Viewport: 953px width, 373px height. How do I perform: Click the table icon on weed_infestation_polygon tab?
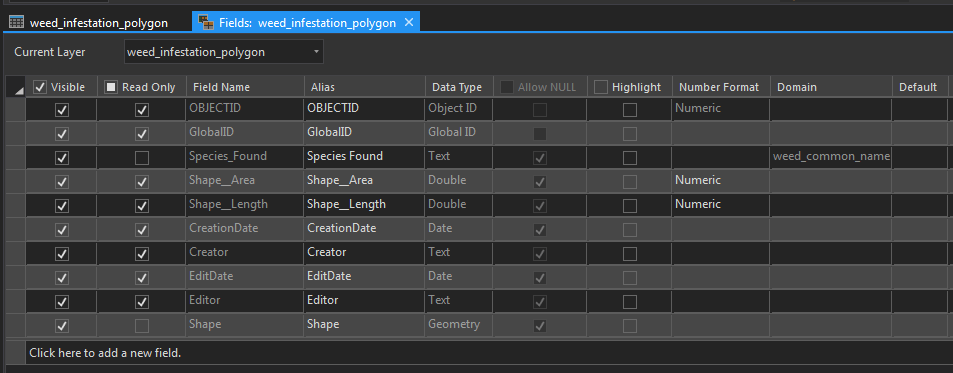click(x=16, y=23)
